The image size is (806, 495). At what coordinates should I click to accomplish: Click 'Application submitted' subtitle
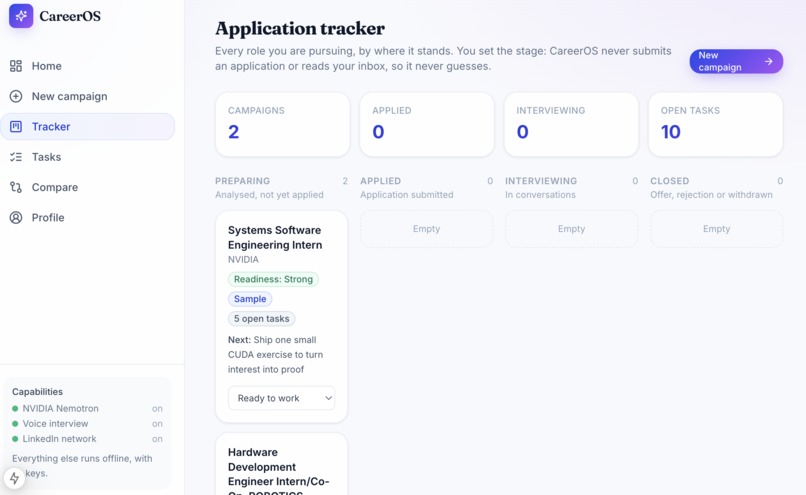407,195
